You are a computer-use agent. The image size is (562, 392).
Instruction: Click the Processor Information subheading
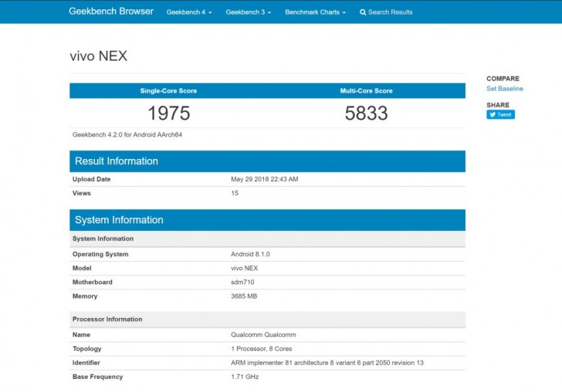pos(107,319)
